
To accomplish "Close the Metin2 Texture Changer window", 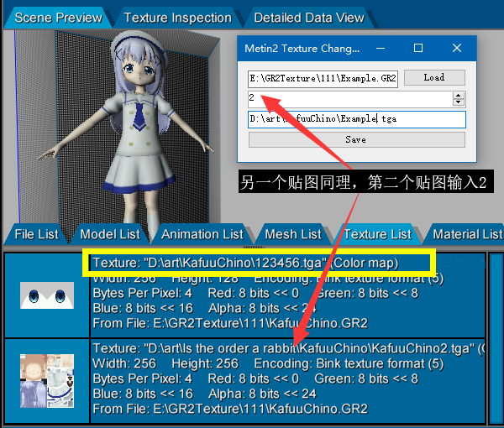I will pyautogui.click(x=457, y=48).
